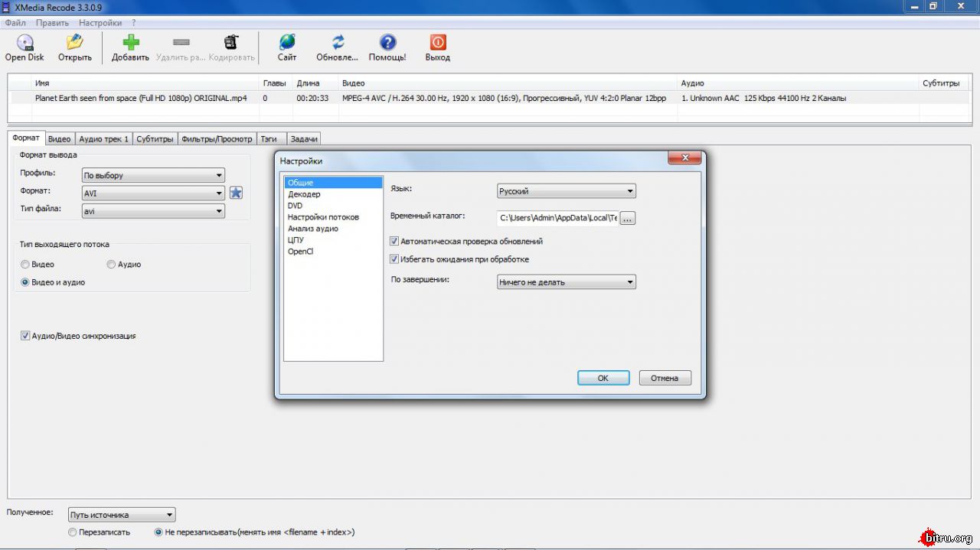The width and height of the screenshot is (980, 550).
Task: Select ЦПУ in settings list
Action: (333, 240)
